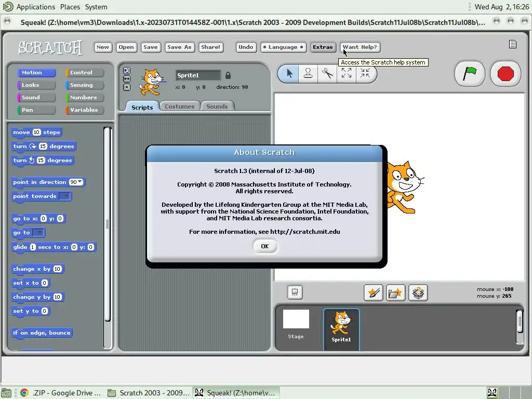Select the Variables block category
The image size is (532, 399).
click(85, 110)
